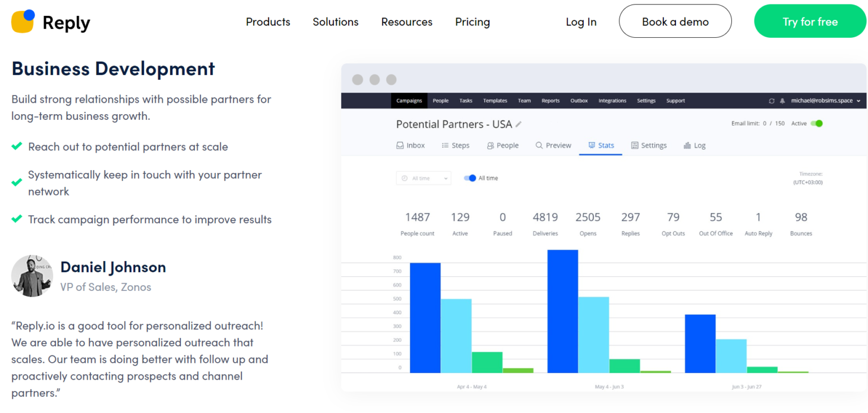Viewport: 868px width, 413px height.
Task: Click the Log In link
Action: coord(581,21)
